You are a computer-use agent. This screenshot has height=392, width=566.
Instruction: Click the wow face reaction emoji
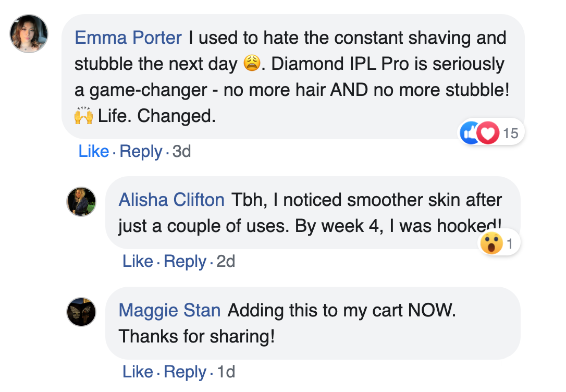click(x=491, y=243)
